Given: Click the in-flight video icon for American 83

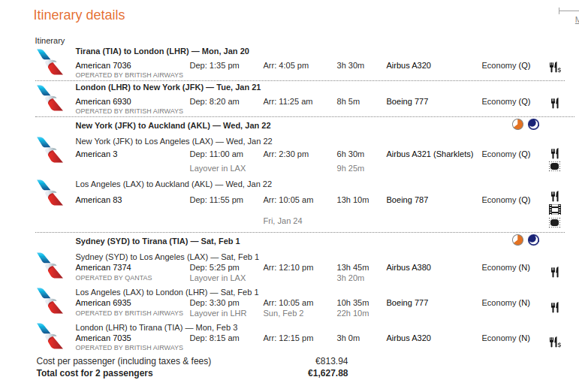Looking at the screenshot, I should click(555, 210).
